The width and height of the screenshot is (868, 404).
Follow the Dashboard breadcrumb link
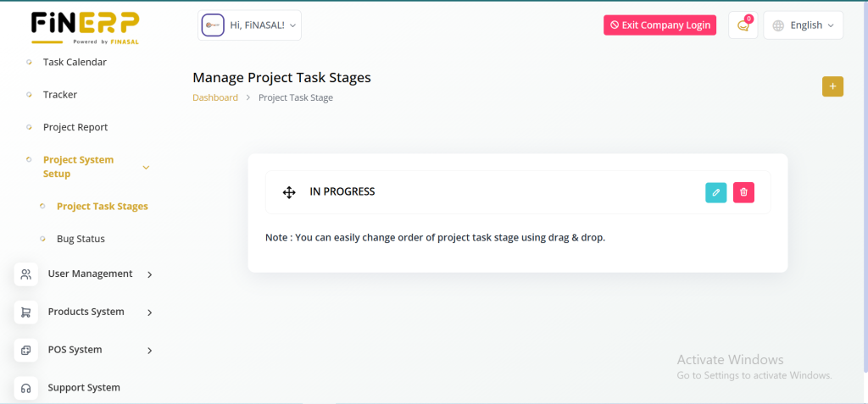[215, 97]
